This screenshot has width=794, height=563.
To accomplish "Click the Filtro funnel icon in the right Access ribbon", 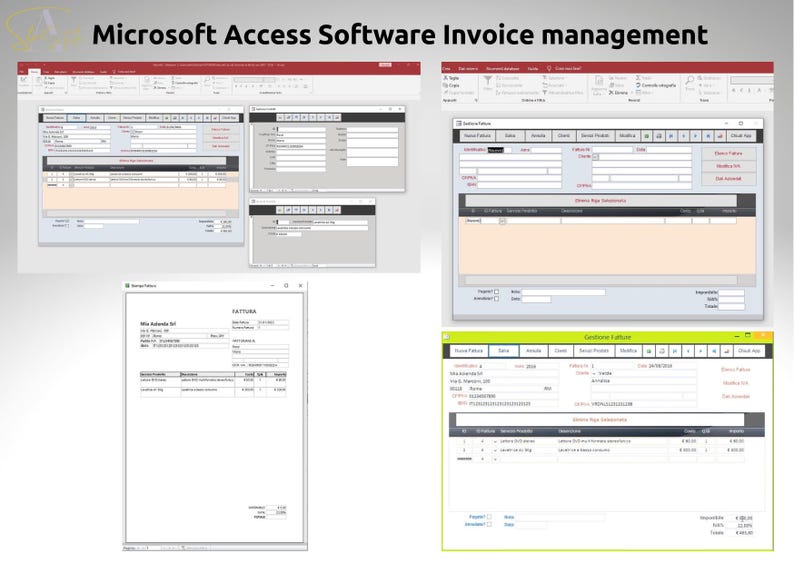I will 488,81.
